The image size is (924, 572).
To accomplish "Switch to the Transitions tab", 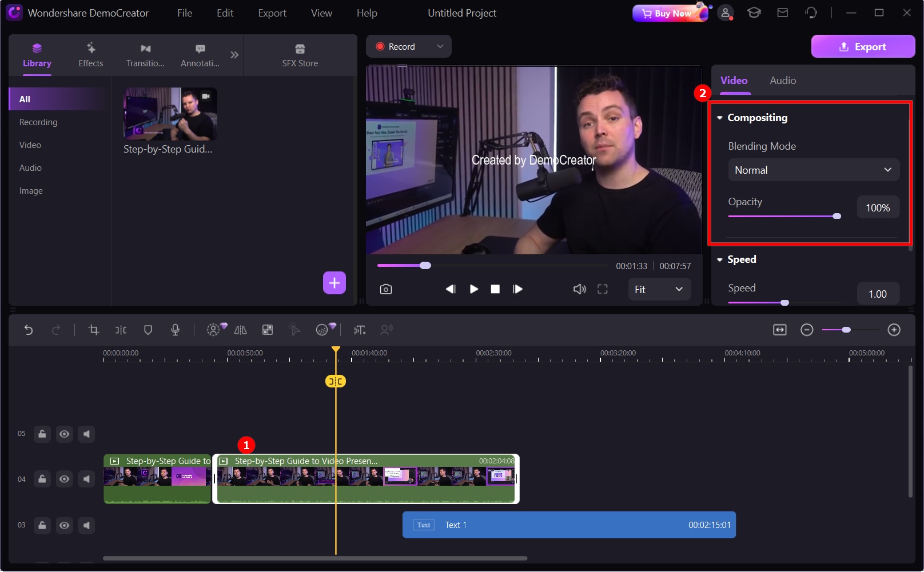I will pos(145,55).
